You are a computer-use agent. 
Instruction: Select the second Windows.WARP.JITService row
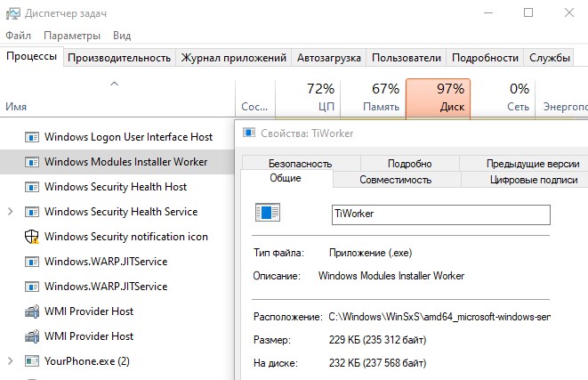click(x=117, y=287)
